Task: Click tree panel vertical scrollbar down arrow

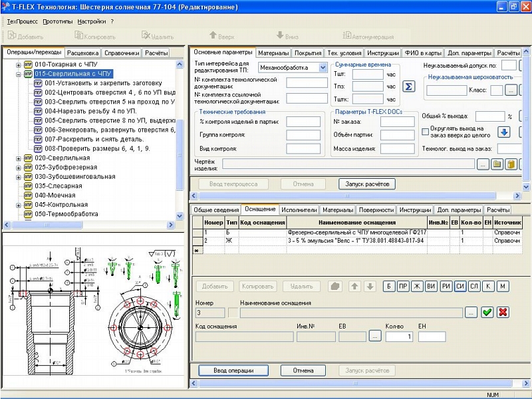Action: point(180,215)
